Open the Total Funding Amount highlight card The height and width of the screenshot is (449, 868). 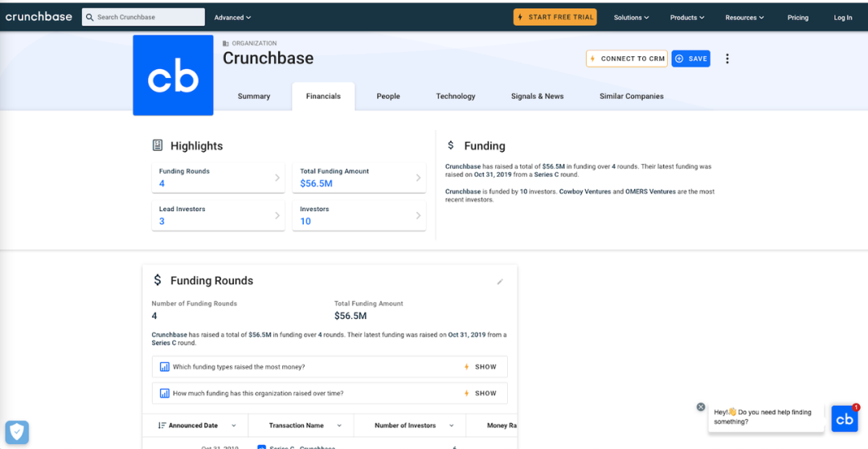(359, 178)
